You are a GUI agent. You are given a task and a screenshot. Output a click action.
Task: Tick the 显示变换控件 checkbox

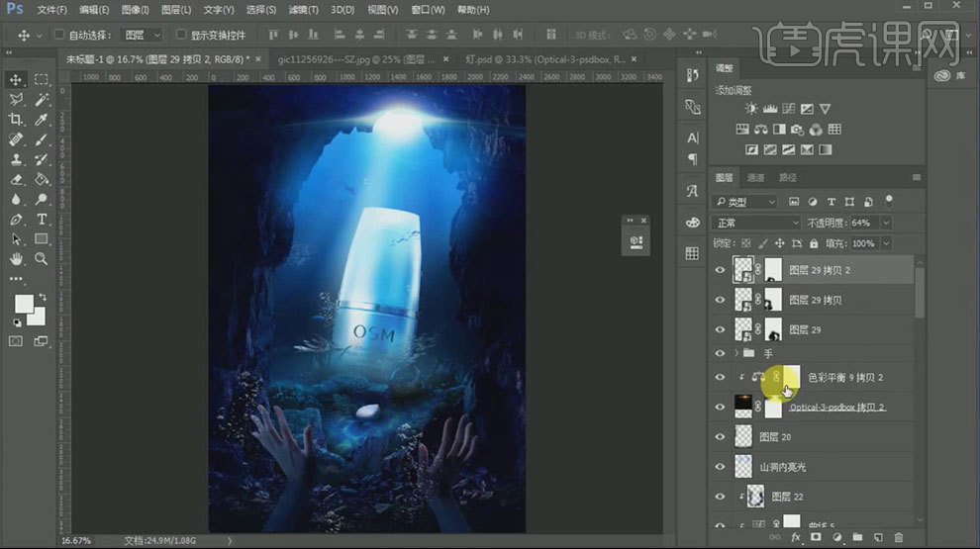[181, 35]
